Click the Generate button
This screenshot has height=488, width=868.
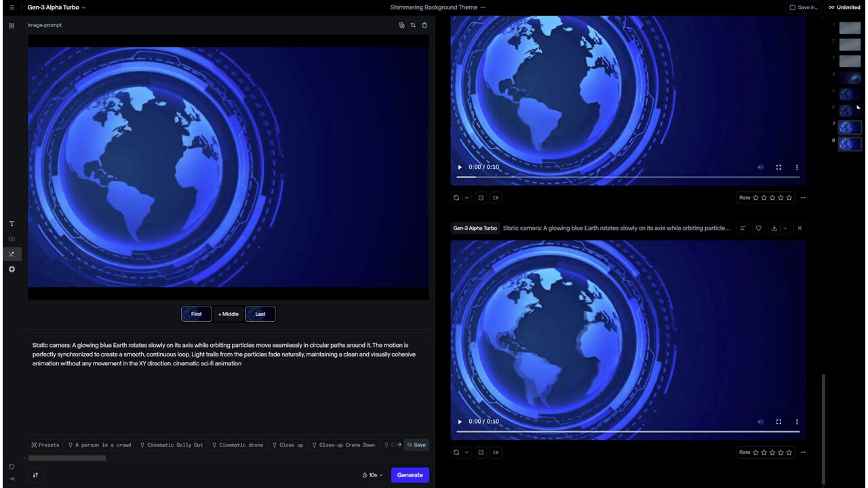coord(410,475)
